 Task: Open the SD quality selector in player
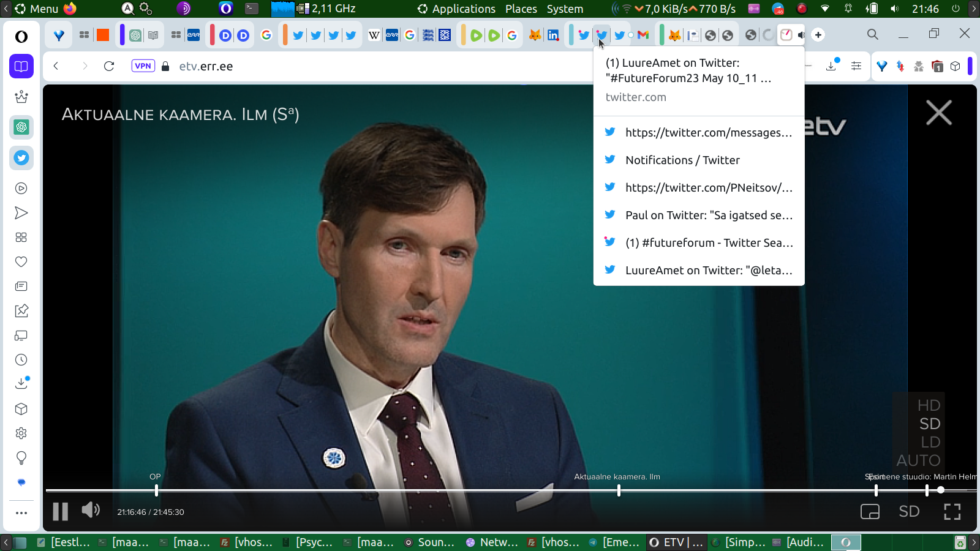pyautogui.click(x=909, y=512)
